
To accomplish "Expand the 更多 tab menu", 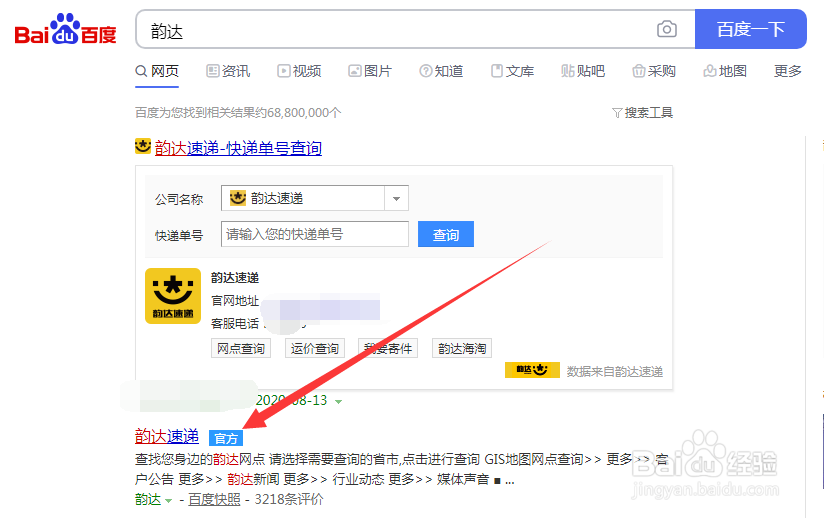I will [x=787, y=71].
